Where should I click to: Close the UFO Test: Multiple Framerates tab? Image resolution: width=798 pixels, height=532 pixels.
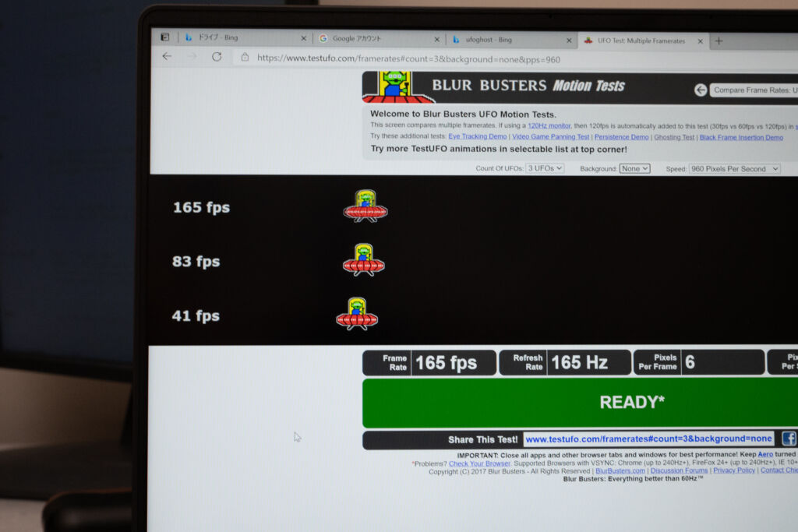pos(701,41)
